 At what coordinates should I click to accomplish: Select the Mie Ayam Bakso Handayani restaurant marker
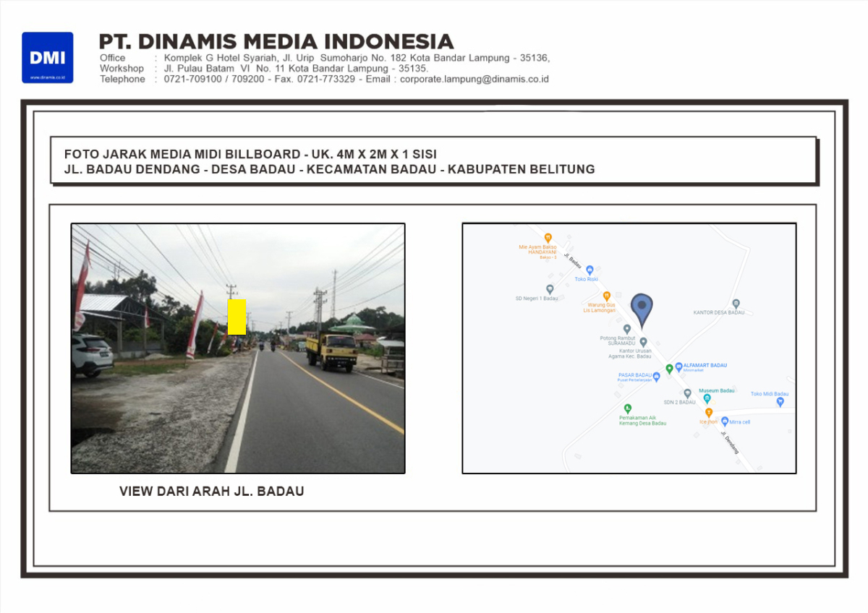pyautogui.click(x=548, y=237)
